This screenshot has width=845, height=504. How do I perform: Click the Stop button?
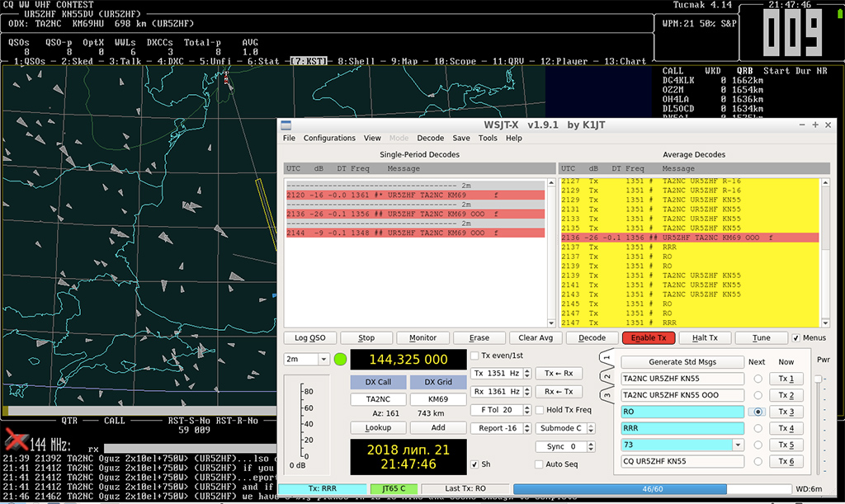coord(366,337)
